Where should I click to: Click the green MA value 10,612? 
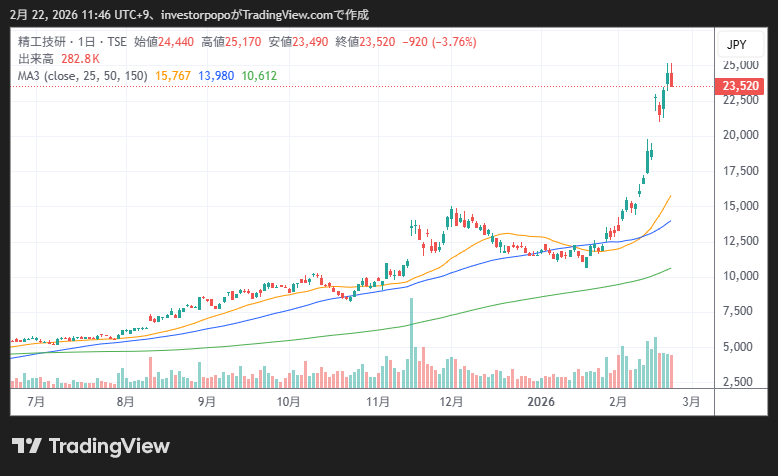[259, 76]
